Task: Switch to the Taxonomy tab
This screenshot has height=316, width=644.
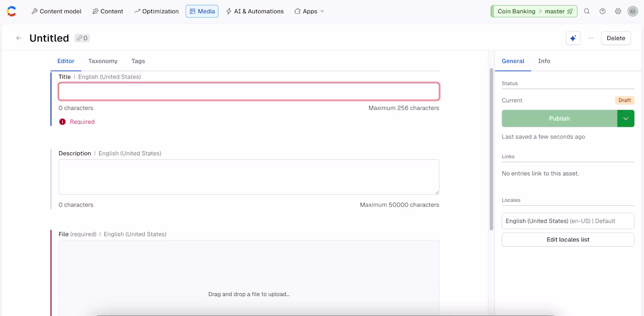Action: 103,61
